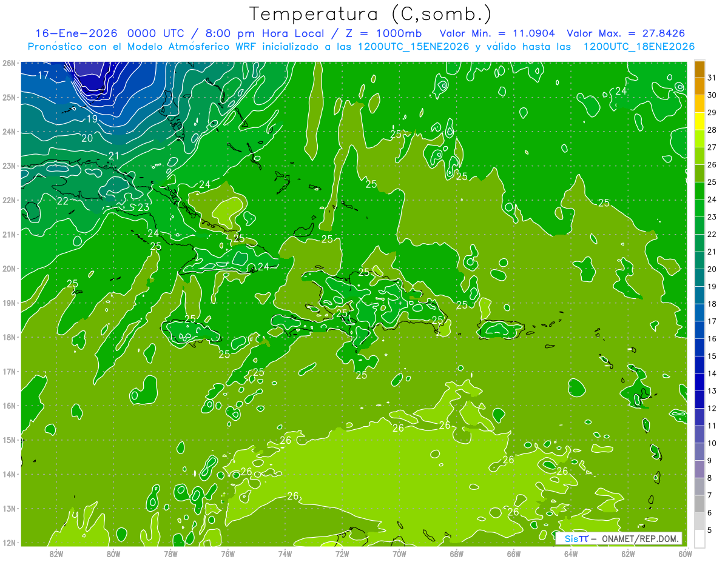The height and width of the screenshot is (562, 728).
Task: Click the longitude axis label "70W"
Action: (399, 554)
